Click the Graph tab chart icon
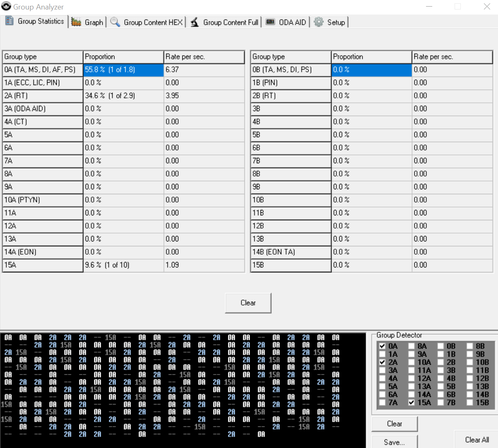This screenshot has height=448, width=498. 76,22
